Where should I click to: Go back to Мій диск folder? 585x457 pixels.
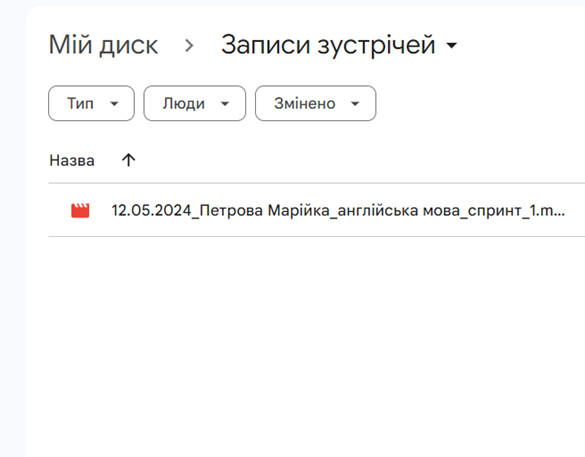click(x=103, y=45)
